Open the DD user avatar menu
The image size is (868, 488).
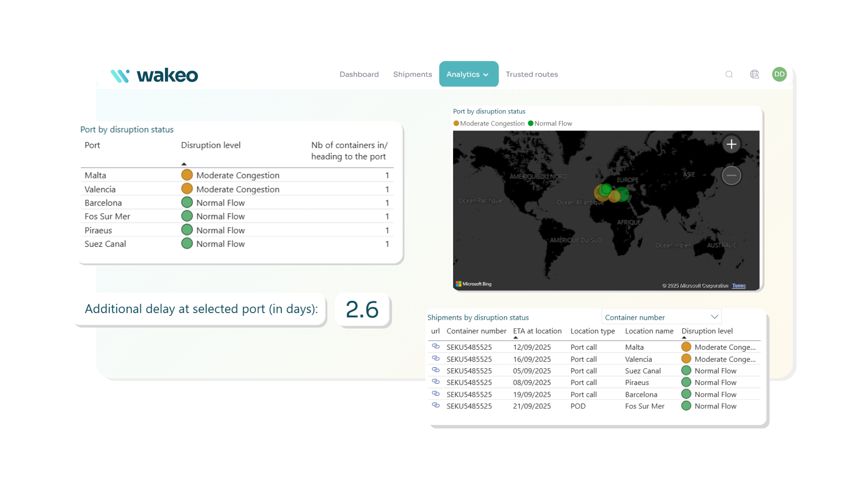tap(779, 75)
